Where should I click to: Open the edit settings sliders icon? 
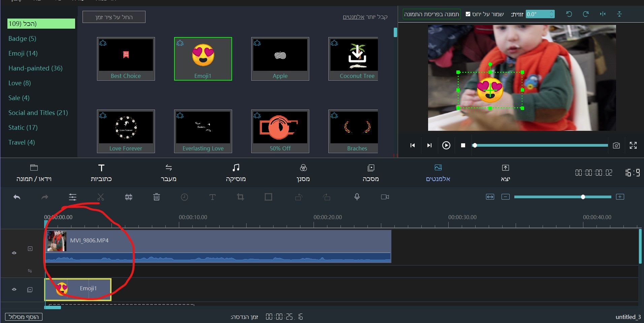73,197
